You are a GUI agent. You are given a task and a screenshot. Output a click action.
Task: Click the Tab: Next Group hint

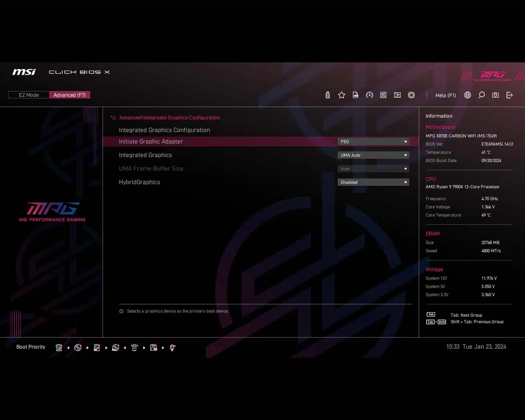(466, 315)
